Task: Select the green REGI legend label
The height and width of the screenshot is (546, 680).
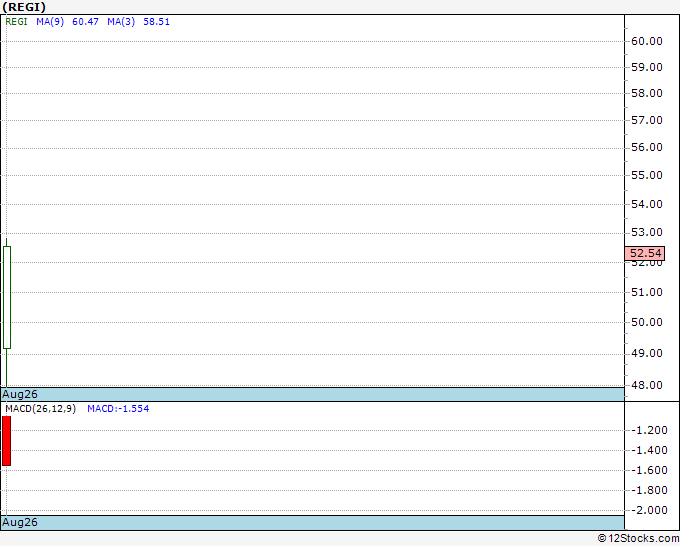Action: point(16,22)
